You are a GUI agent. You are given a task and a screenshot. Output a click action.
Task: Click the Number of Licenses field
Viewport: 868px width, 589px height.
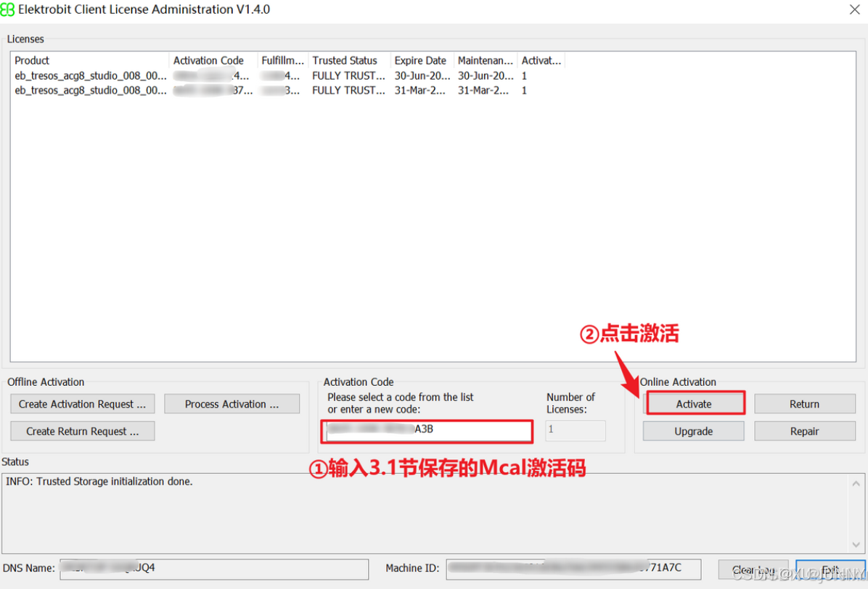[x=576, y=430]
